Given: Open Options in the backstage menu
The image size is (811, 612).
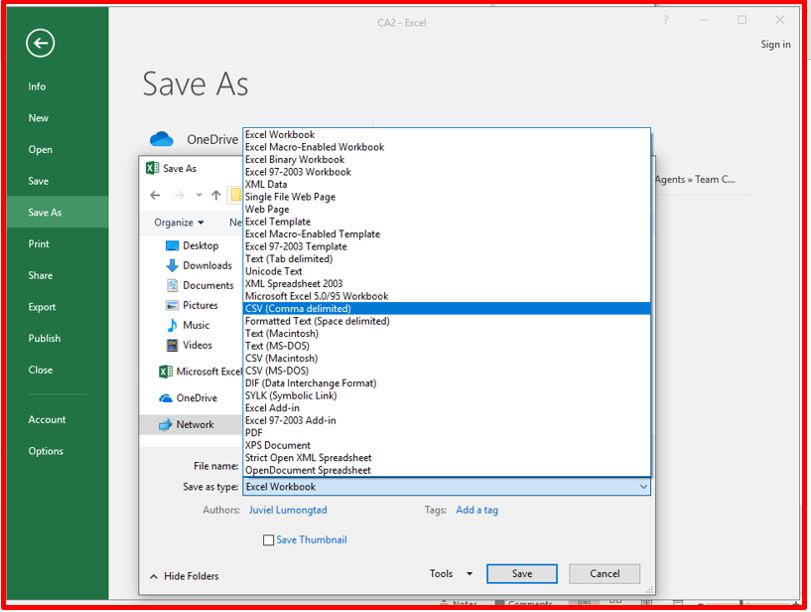Looking at the screenshot, I should (x=57, y=451).
